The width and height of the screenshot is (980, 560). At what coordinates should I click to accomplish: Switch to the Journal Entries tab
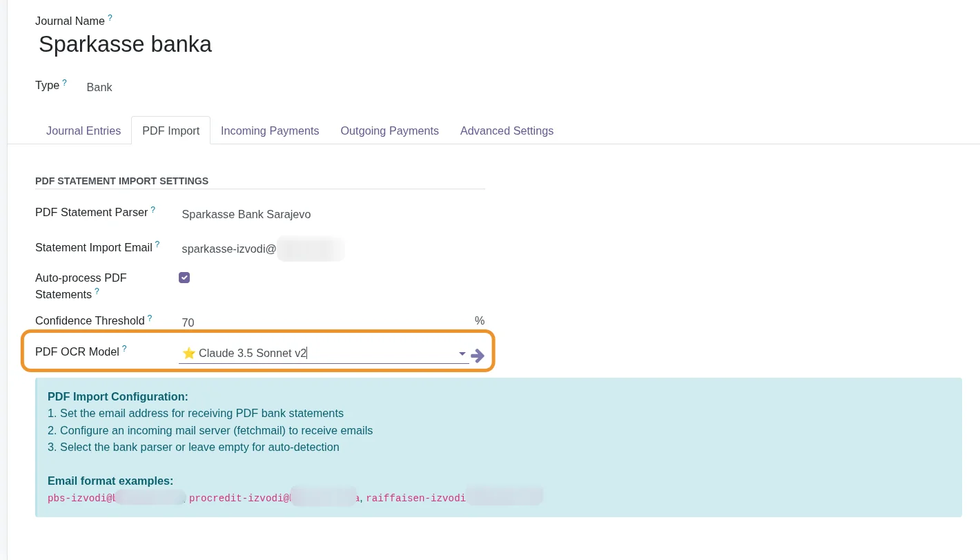click(x=84, y=131)
